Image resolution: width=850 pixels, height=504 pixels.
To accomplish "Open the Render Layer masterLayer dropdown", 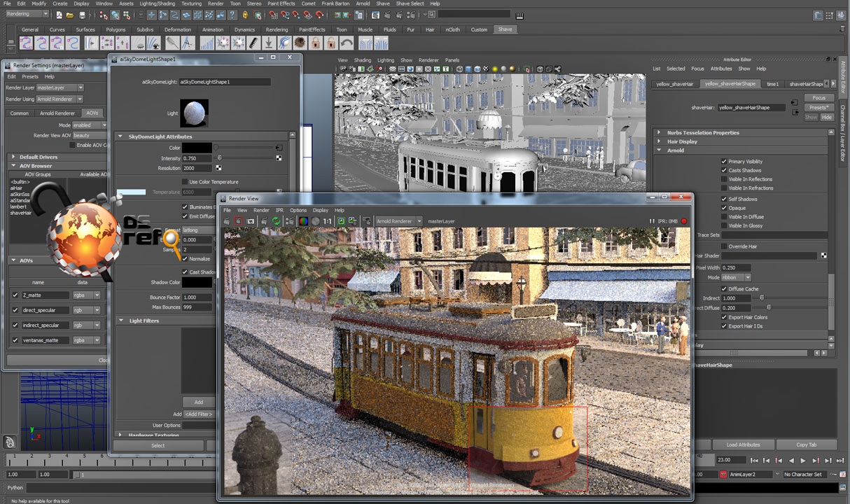I will 60,87.
